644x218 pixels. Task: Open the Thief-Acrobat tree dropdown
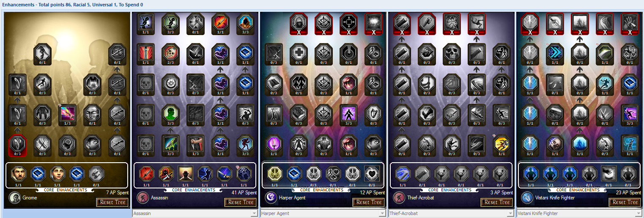coord(451,213)
